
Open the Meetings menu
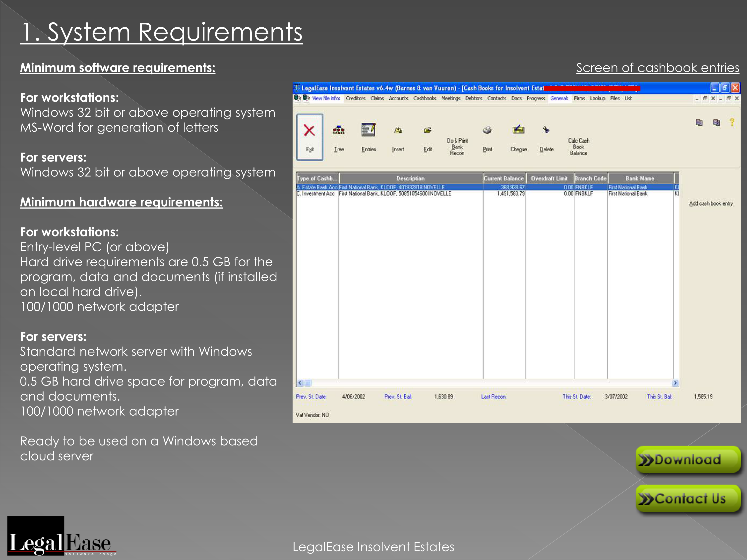point(450,98)
